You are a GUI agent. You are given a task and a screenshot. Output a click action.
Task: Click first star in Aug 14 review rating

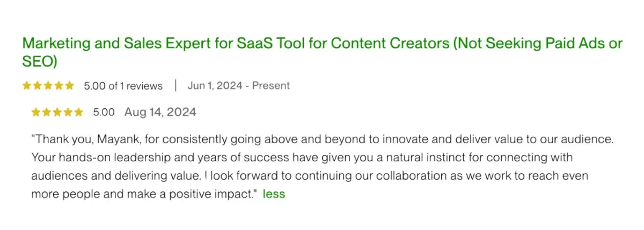36,112
